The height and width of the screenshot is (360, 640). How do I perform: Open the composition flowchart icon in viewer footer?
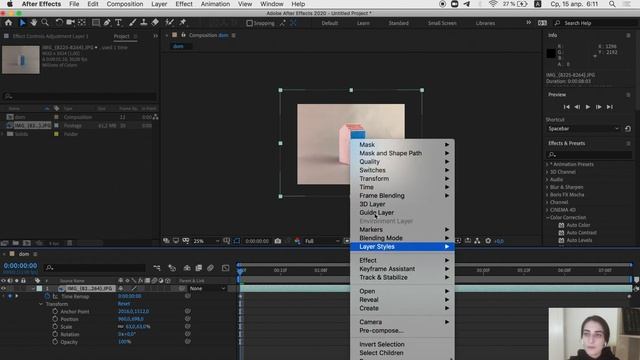click(x=477, y=241)
